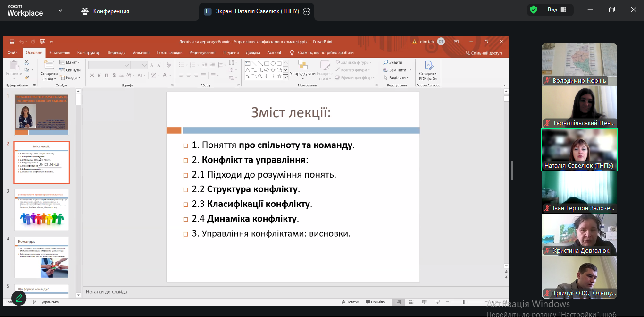
Task: Click the Save icon in PowerPoint's quick access toolbar
Action: click(x=12, y=42)
